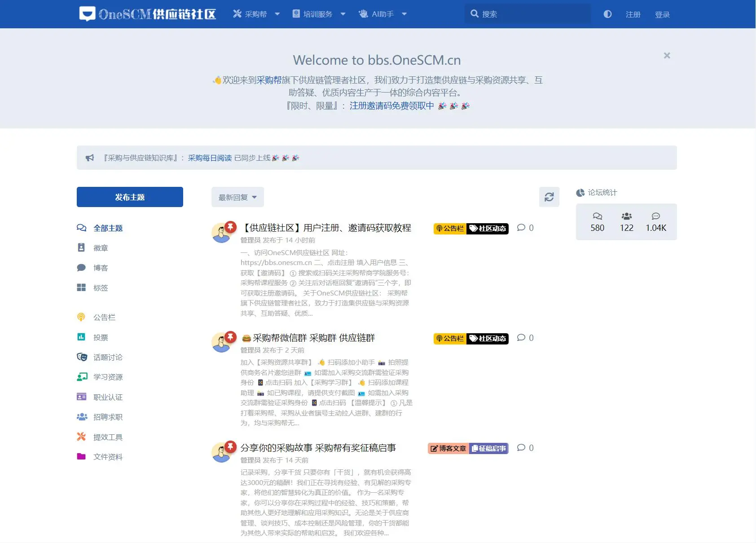The image size is (756, 543).
Task: Click the 公告栏 tag on the first topic
Action: 449,228
